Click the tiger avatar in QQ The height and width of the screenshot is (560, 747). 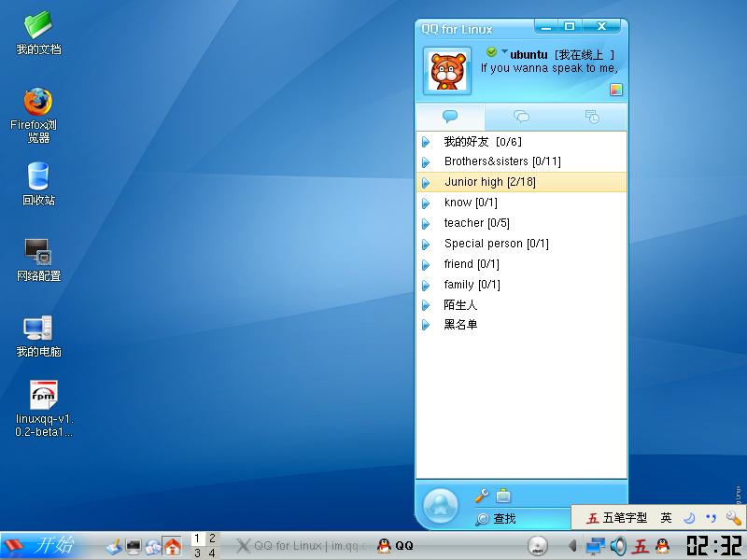447,71
